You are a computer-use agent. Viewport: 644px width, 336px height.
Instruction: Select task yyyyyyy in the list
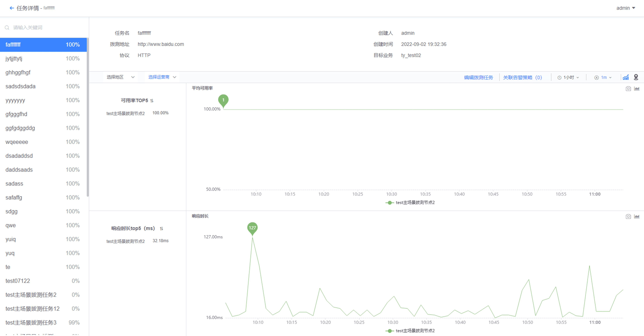point(43,100)
